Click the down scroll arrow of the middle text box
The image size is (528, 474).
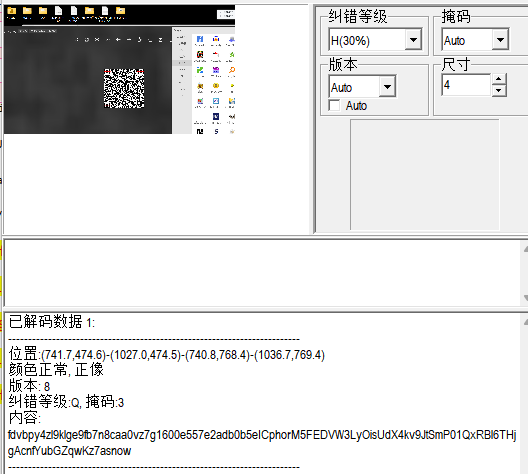(x=525, y=298)
